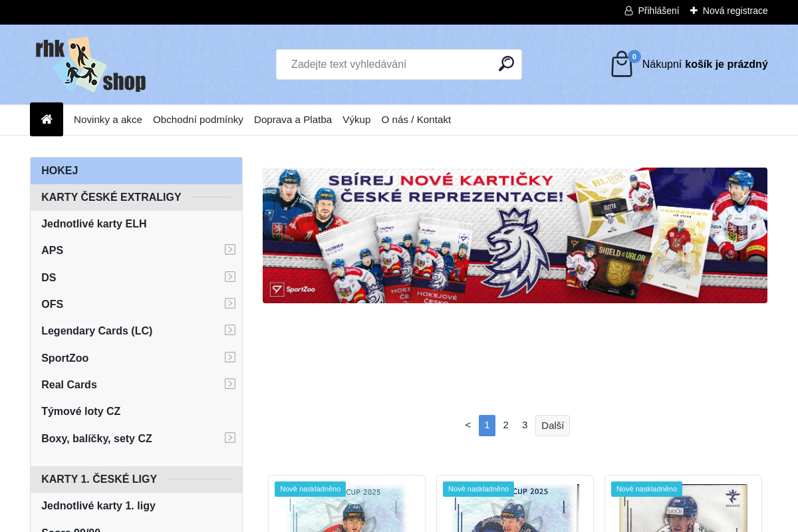This screenshot has width=798, height=532.
Task: Open Přihlášení login link
Action: point(658,11)
